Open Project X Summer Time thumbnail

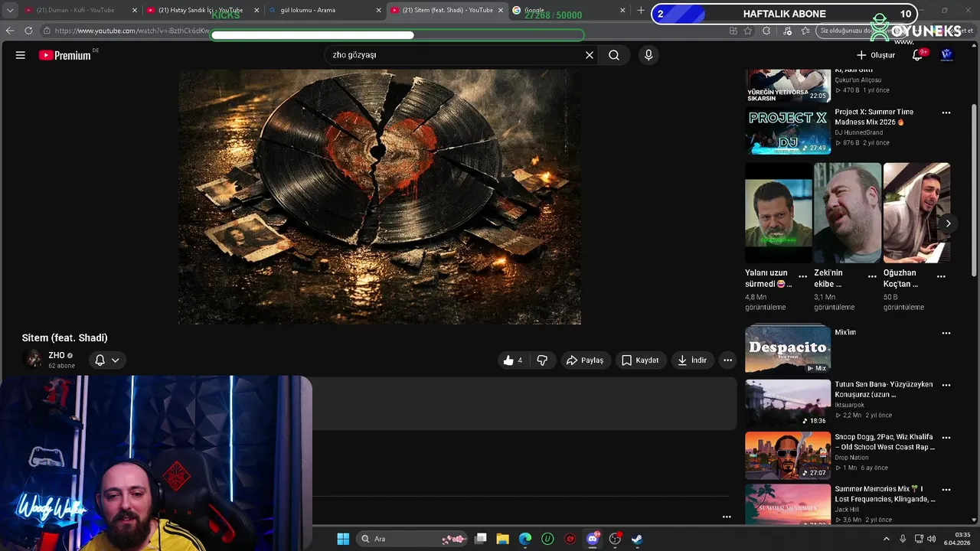788,130
